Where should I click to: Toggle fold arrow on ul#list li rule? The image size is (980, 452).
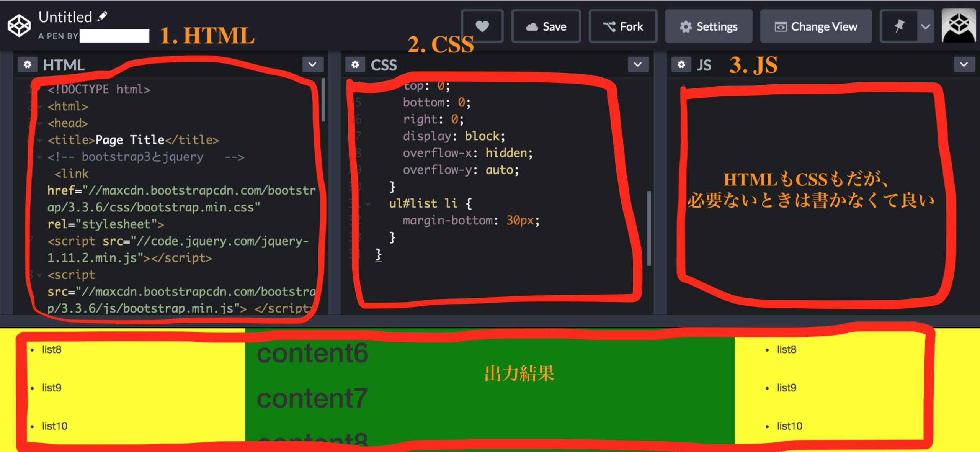pyautogui.click(x=368, y=204)
